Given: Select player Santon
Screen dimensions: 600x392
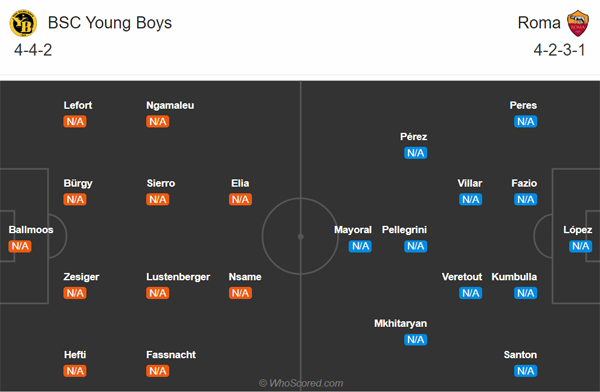Looking at the screenshot, I should click(x=520, y=355).
